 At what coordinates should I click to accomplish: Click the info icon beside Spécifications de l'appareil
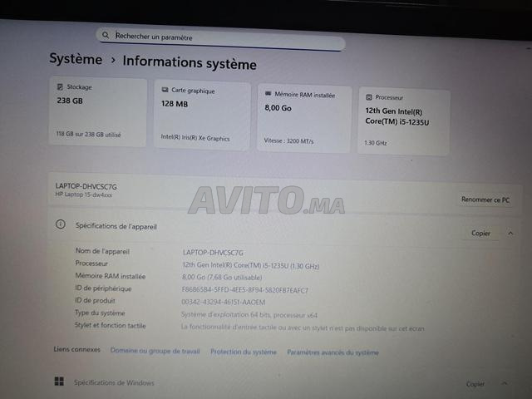coord(61,224)
